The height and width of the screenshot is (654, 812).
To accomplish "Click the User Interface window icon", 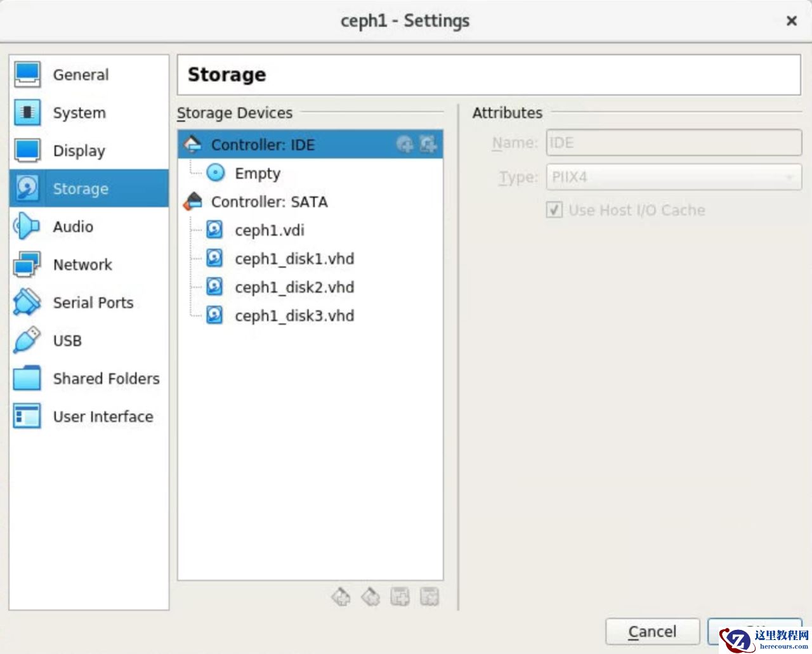I will [x=27, y=417].
